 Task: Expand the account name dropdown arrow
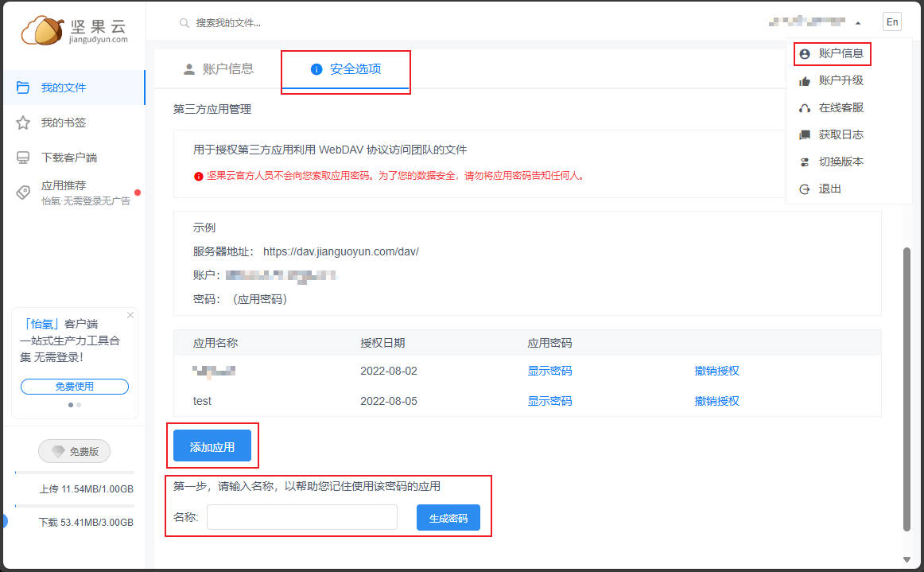click(858, 23)
